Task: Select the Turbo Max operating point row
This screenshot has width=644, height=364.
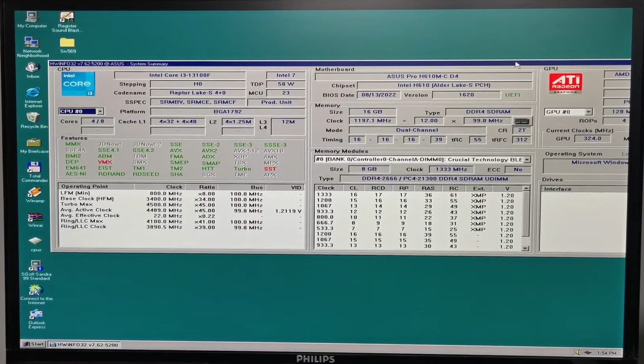Action: pyautogui.click(x=181, y=204)
